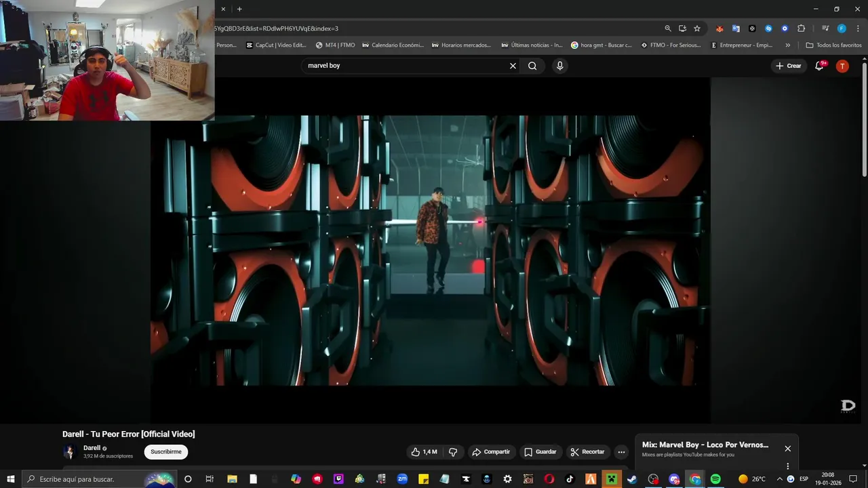Open the Chrome extensions puzzle menu
Viewport: 868px width, 488px height.
(x=801, y=28)
